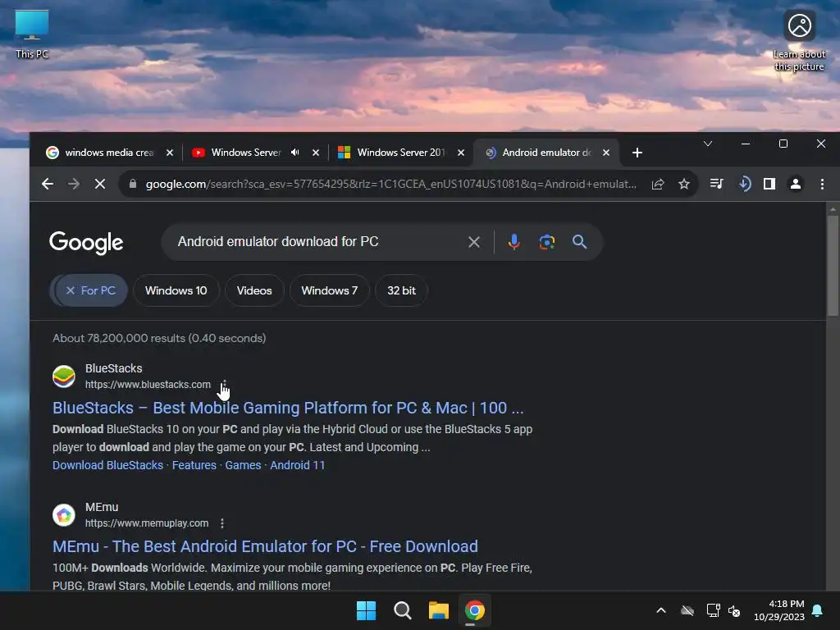Submit search with magnifier icon
840x630 pixels.
point(579,242)
